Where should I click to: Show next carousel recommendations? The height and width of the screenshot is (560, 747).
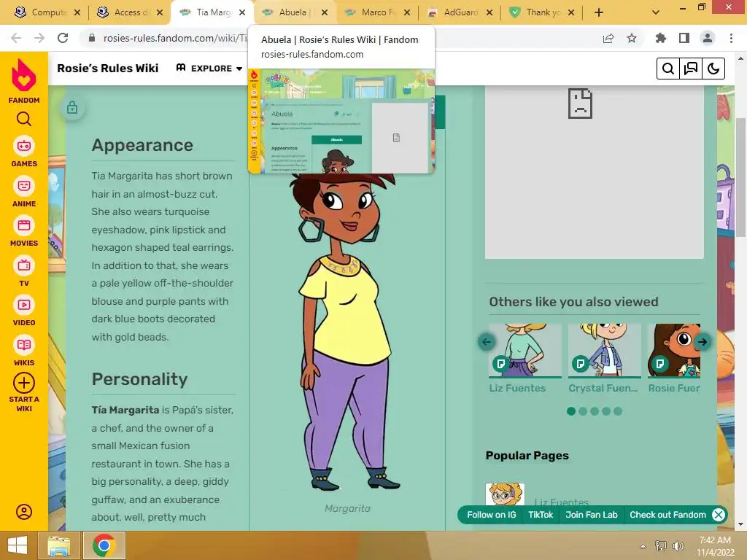tap(703, 341)
